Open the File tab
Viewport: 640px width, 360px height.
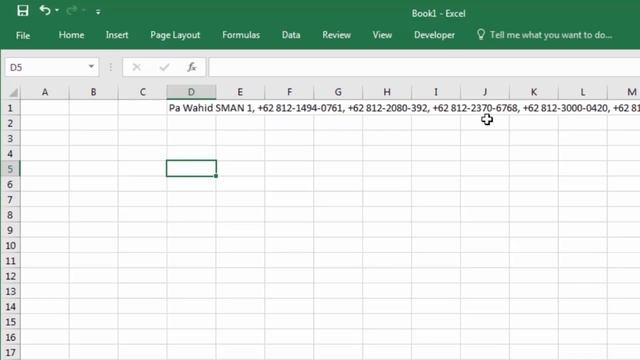[23, 36]
